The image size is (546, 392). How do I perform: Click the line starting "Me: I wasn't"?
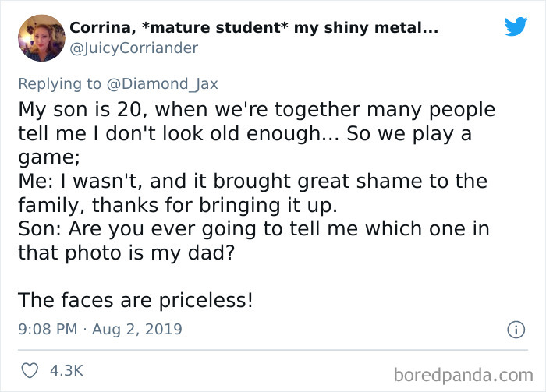click(x=252, y=182)
